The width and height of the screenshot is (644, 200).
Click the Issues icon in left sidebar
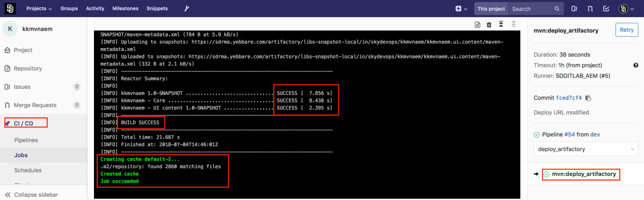[7, 87]
